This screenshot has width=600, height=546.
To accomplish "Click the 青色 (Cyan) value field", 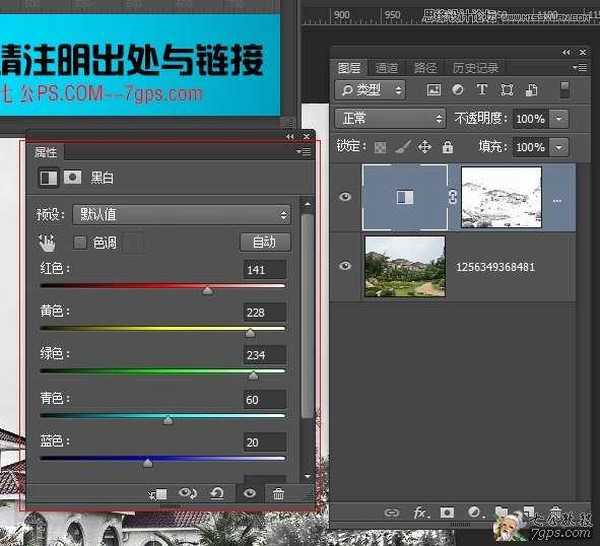I will tap(265, 400).
